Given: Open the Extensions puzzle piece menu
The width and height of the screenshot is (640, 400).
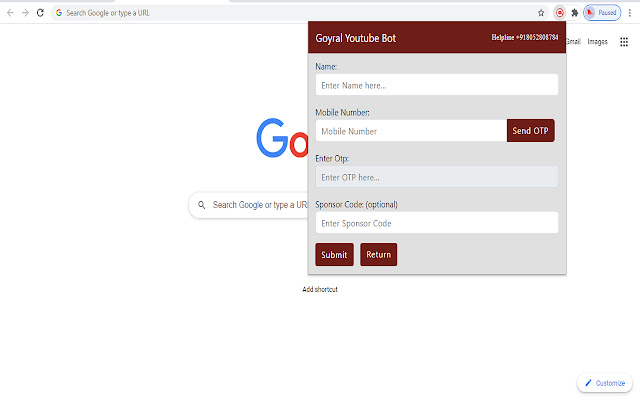Looking at the screenshot, I should pyautogui.click(x=575, y=13).
